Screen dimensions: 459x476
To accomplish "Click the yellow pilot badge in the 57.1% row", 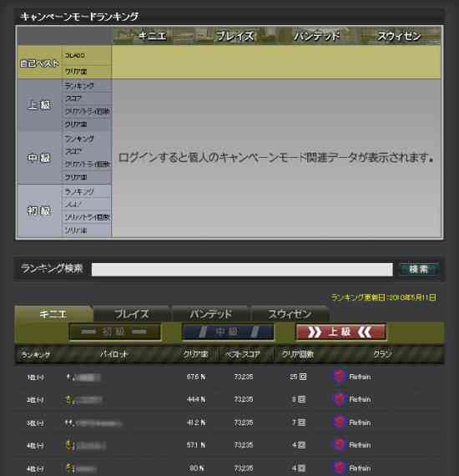I will (70, 445).
